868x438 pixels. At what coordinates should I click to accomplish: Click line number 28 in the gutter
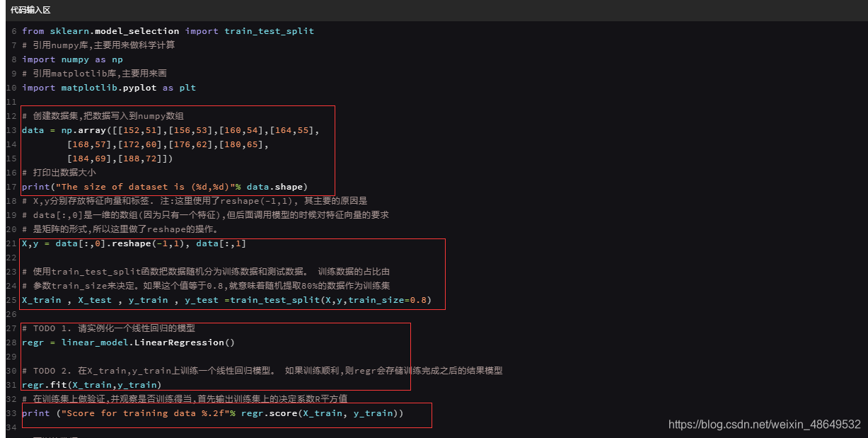click(11, 342)
